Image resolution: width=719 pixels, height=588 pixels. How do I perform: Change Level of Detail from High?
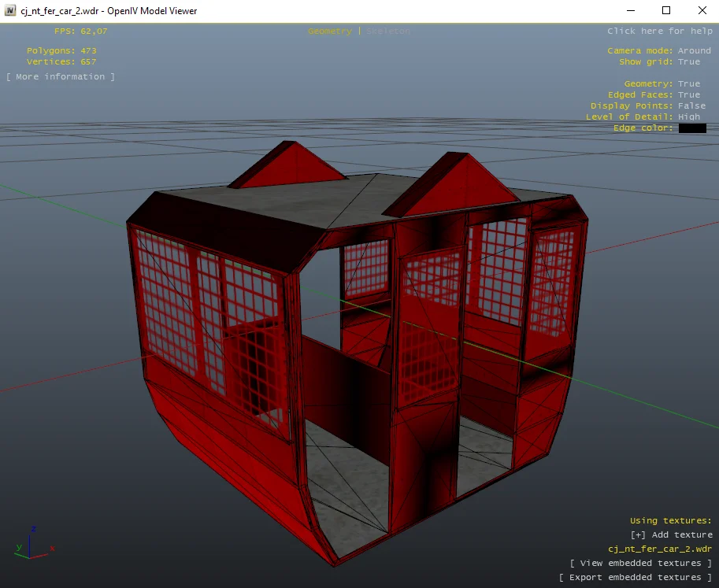point(688,117)
